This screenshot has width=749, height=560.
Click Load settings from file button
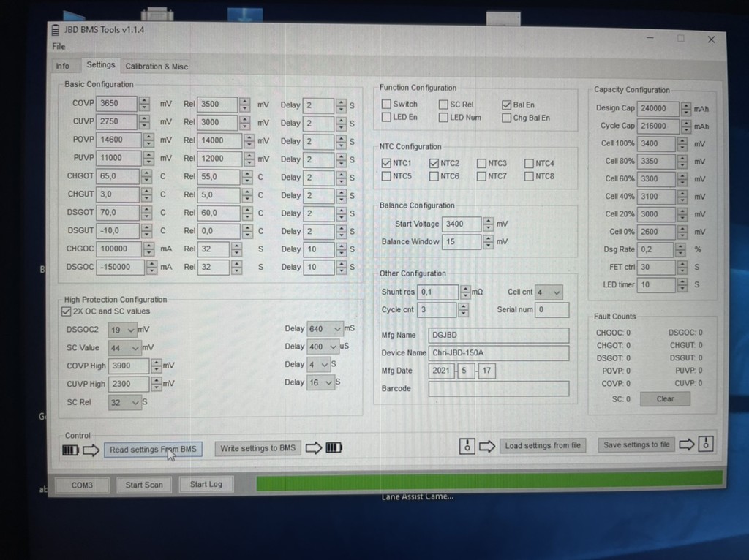point(543,445)
